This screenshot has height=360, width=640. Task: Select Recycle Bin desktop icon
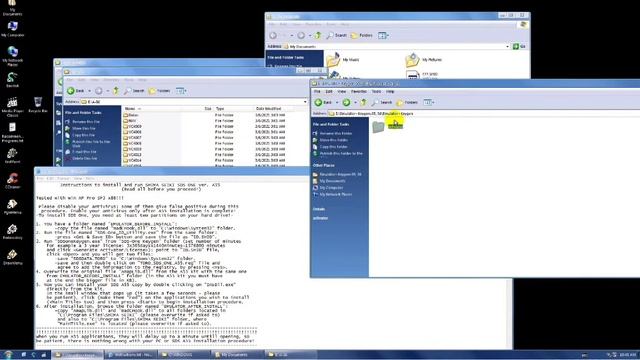[x=38, y=105]
